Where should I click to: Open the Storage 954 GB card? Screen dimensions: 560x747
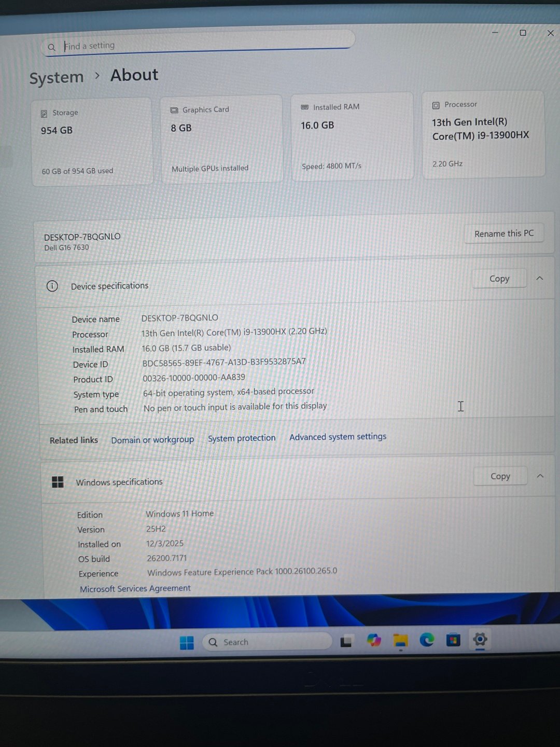92,142
